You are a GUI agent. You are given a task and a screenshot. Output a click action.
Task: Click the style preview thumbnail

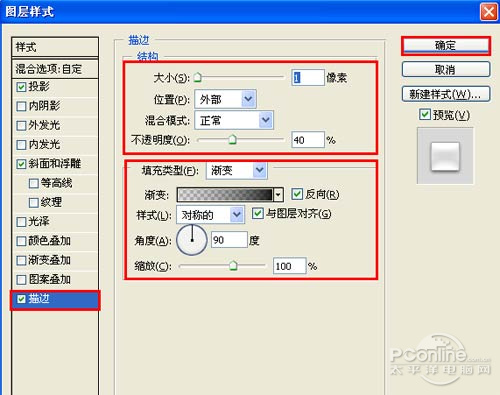click(x=445, y=156)
